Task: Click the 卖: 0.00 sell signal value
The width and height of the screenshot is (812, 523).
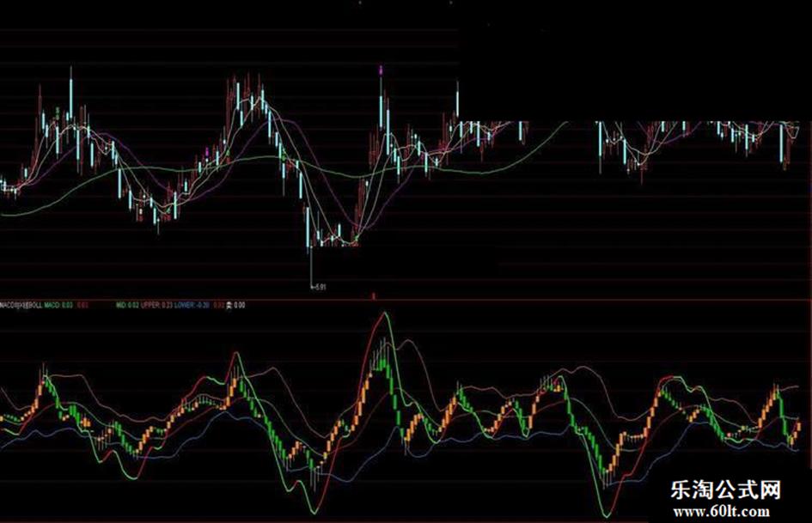Action: point(235,306)
